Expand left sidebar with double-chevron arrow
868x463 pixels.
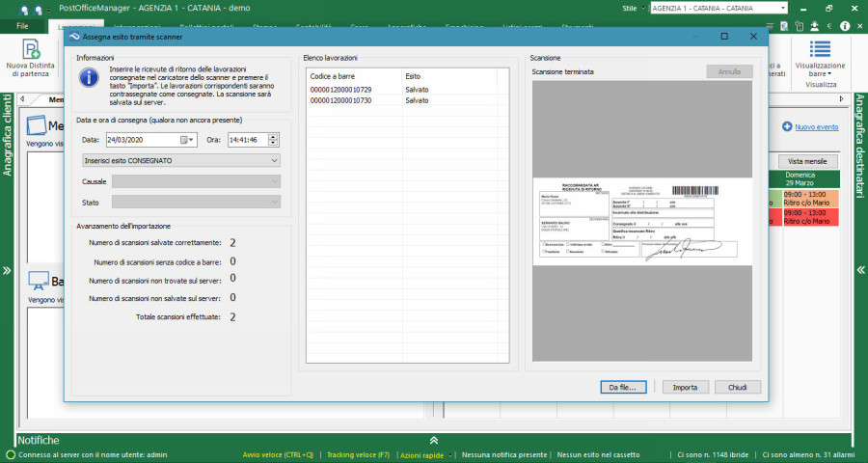[x=7, y=271]
